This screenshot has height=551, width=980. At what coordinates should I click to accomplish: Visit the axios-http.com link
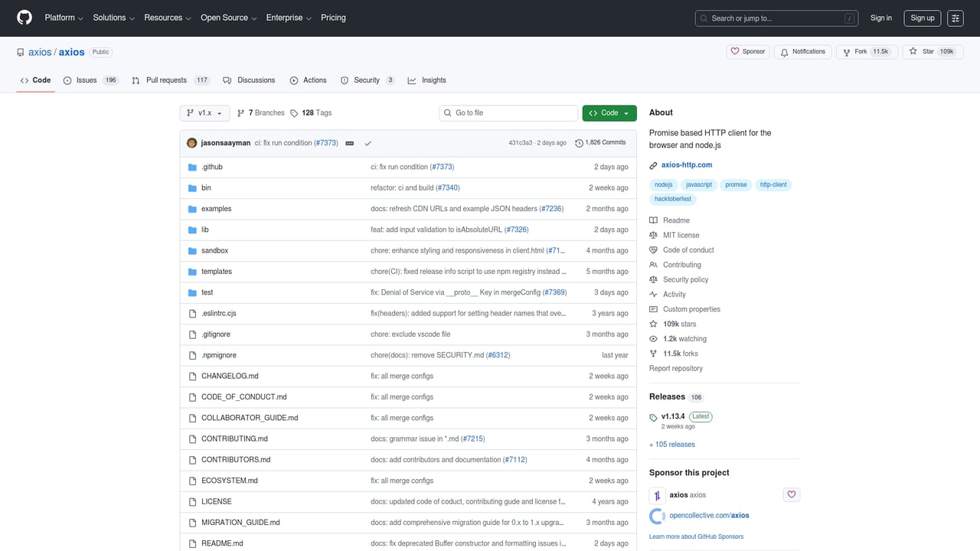pos(688,165)
